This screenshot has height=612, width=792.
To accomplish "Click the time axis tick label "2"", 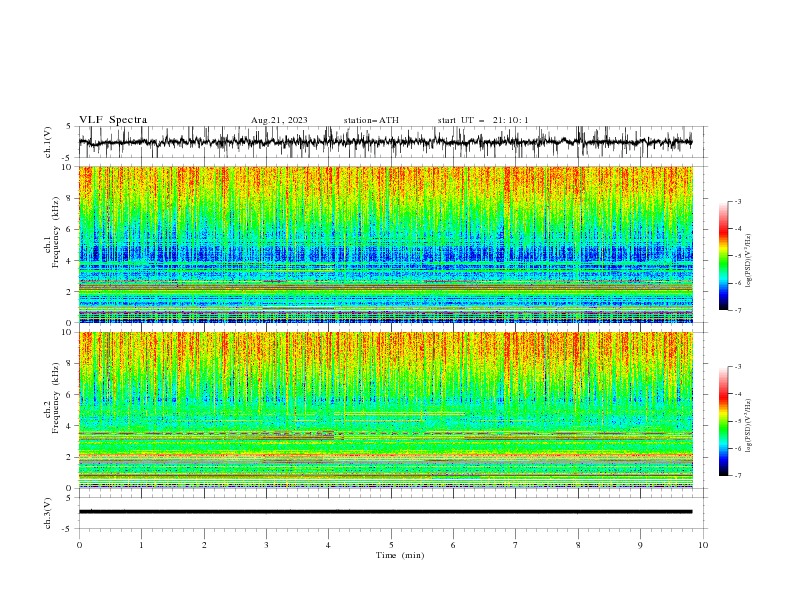I will 204,545.
